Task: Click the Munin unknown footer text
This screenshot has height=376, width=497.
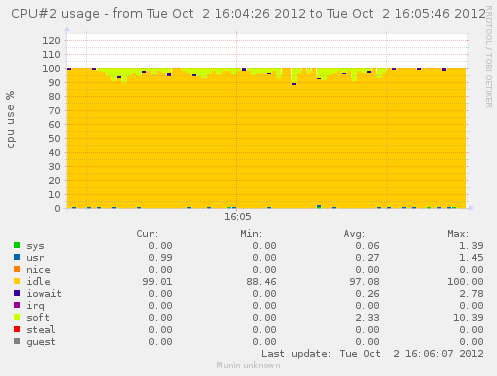Action: 248,365
